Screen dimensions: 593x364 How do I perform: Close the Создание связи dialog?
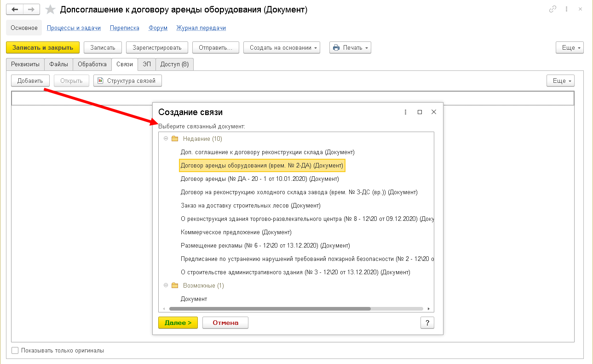pos(433,112)
